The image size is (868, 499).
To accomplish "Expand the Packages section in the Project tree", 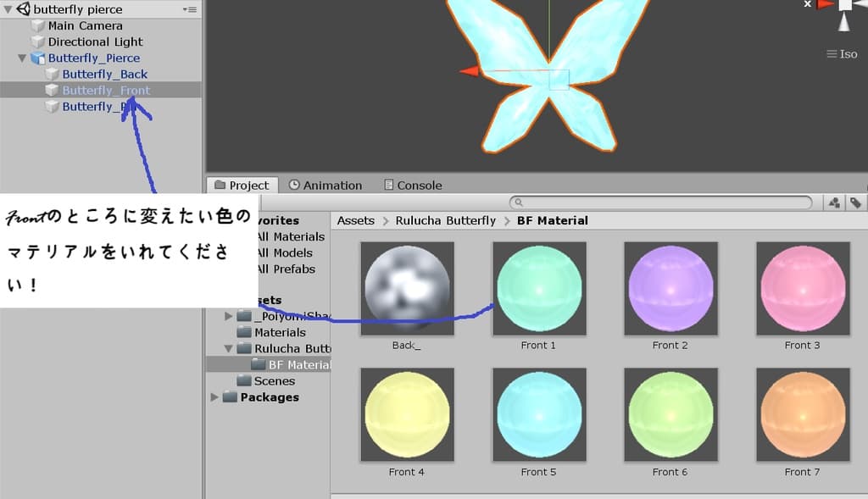I will [x=214, y=397].
